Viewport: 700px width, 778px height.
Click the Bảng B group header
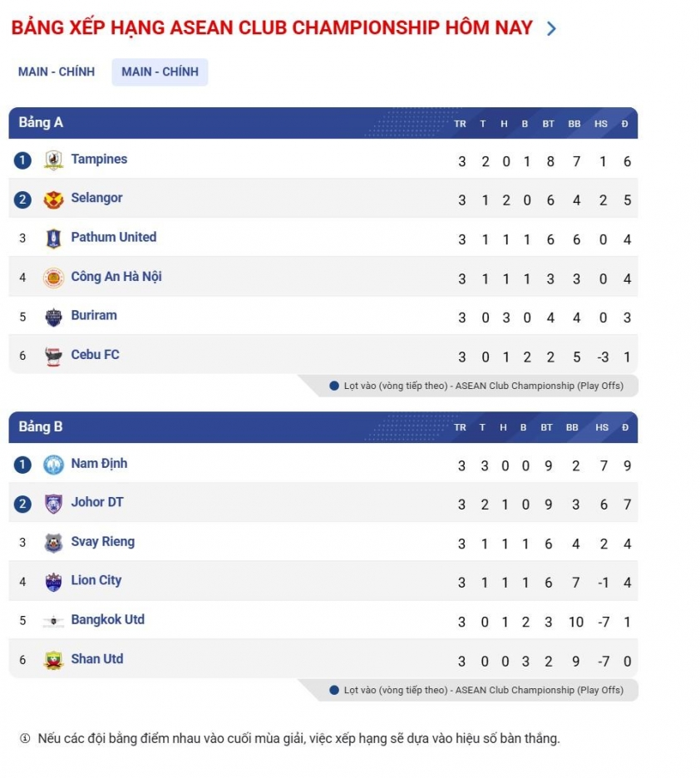[41, 427]
